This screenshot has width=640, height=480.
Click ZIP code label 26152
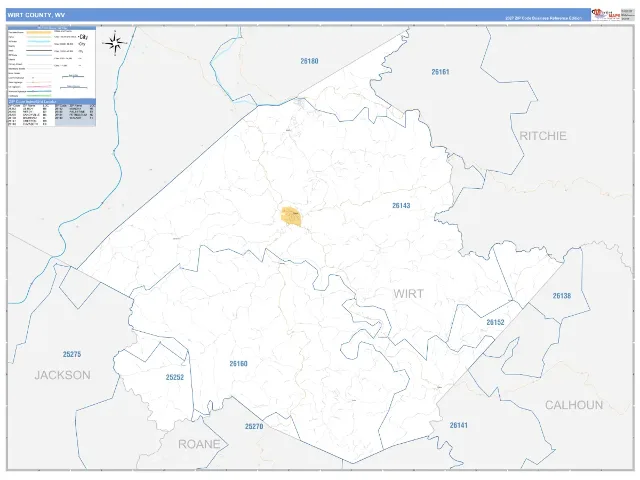[x=496, y=322]
